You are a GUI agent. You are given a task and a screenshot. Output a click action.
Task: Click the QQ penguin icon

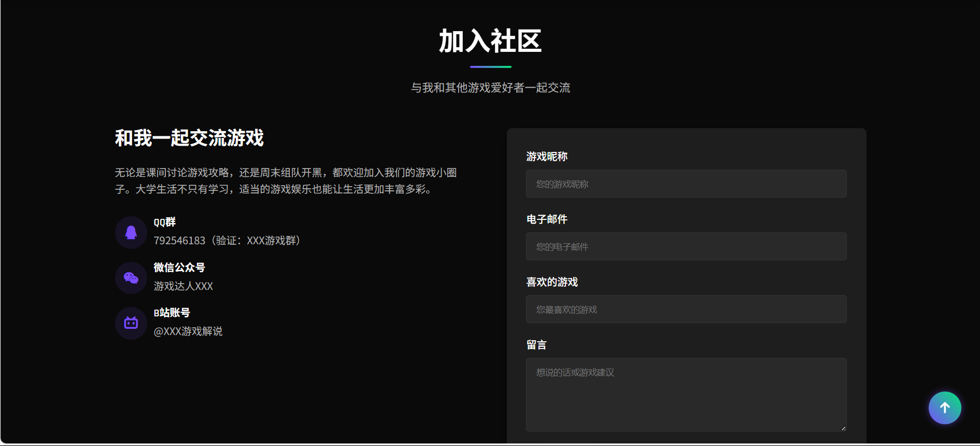[131, 232]
